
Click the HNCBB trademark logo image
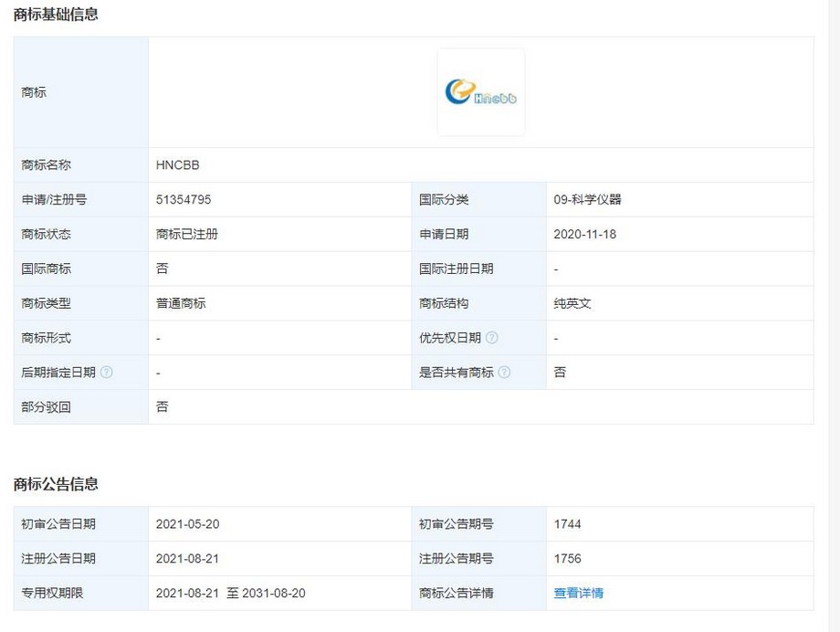click(480, 92)
